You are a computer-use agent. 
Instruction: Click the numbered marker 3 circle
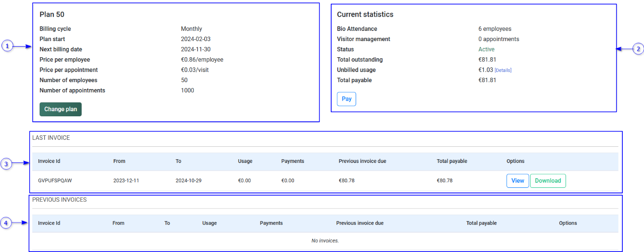6,163
